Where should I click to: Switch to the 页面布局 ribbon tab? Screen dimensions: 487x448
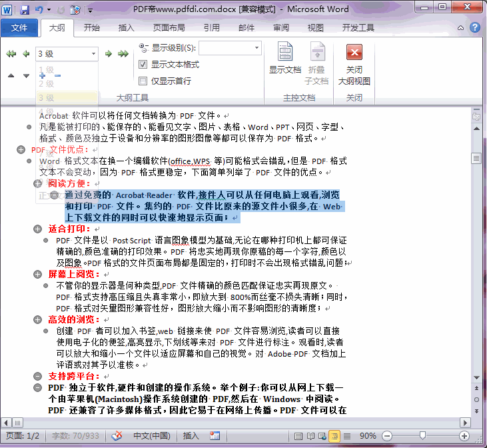(169, 28)
